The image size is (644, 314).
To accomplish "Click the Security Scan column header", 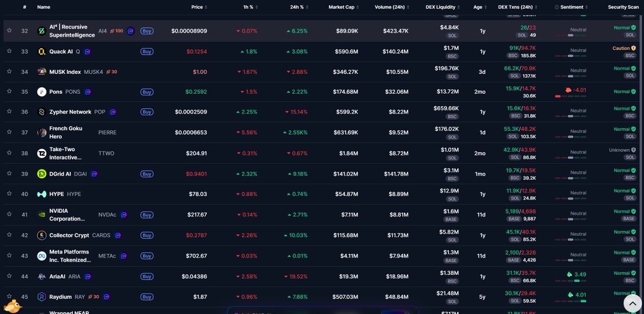I will 623,7.
